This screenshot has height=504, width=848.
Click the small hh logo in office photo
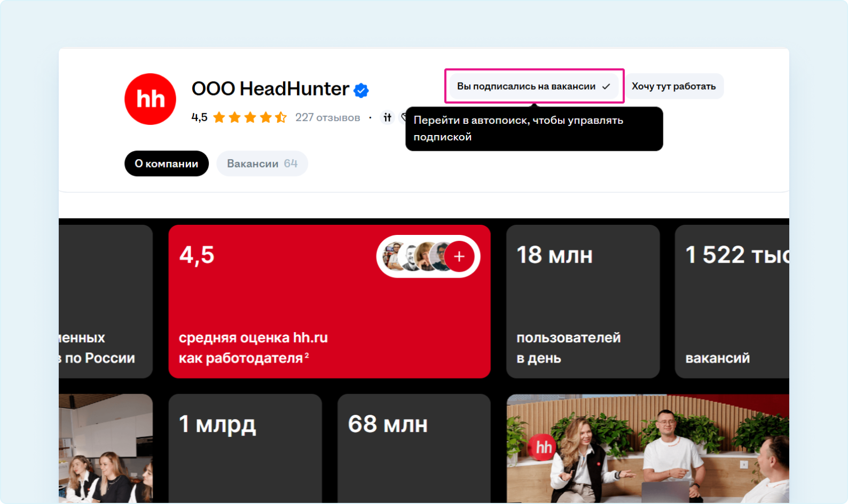[543, 446]
